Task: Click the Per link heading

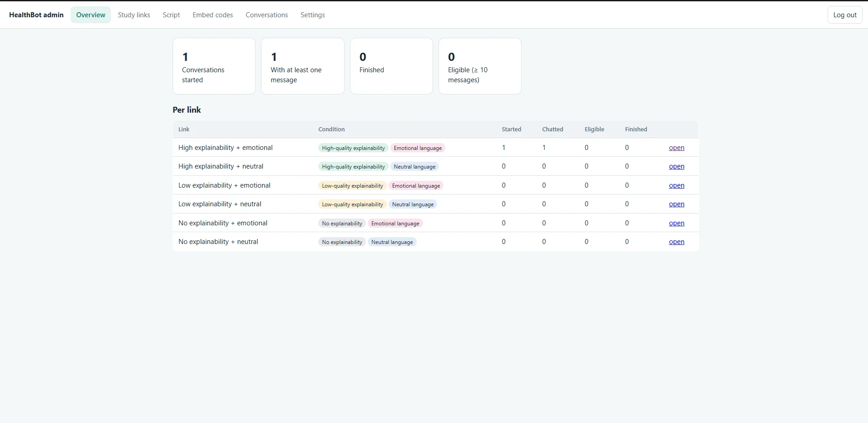Action: tap(187, 110)
